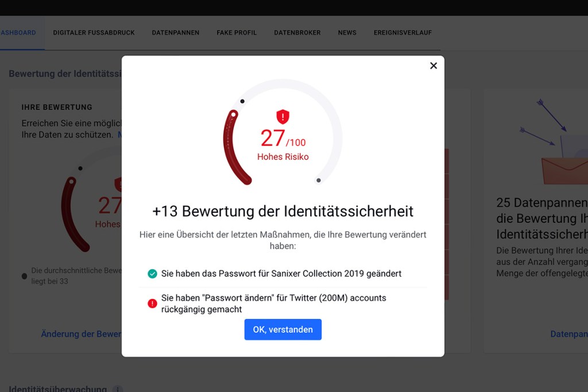Click red alert icon for Twitter entry
The width and height of the screenshot is (588, 392).
(152, 303)
